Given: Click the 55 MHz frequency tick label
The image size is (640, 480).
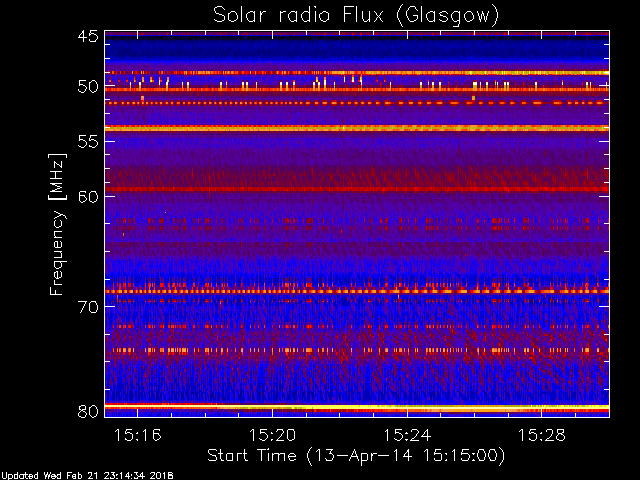Looking at the screenshot, I should [x=87, y=142].
